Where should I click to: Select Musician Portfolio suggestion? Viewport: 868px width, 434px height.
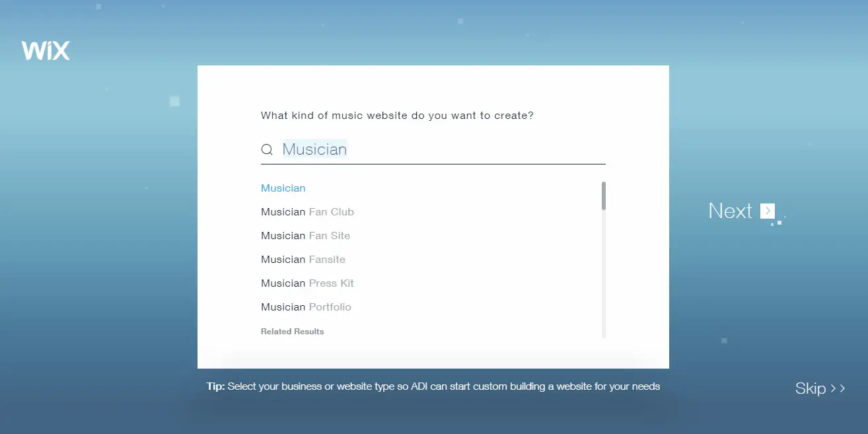pyautogui.click(x=306, y=307)
